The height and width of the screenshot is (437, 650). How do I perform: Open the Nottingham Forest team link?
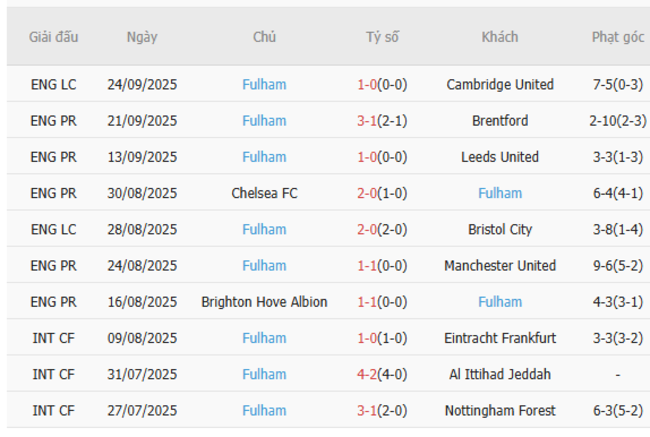pos(500,410)
